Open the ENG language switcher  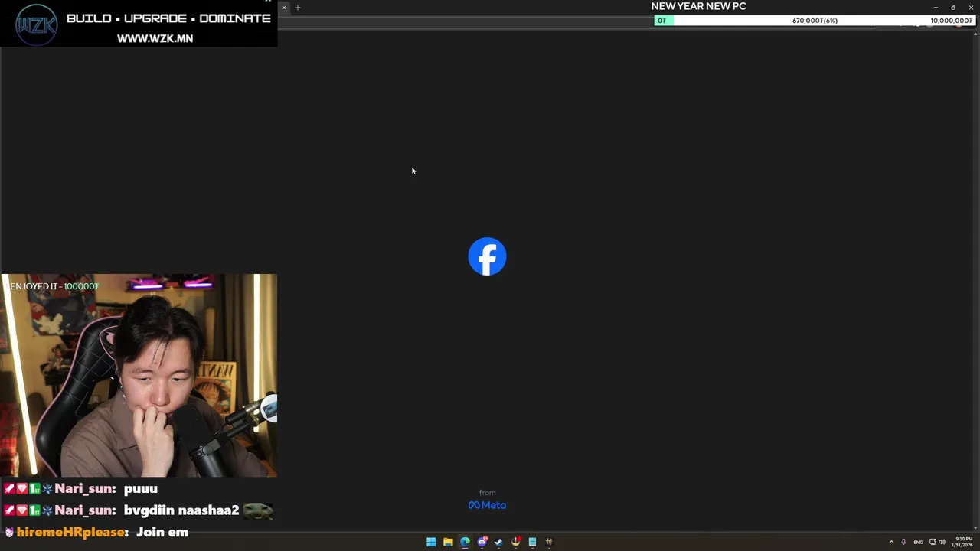[x=918, y=542]
